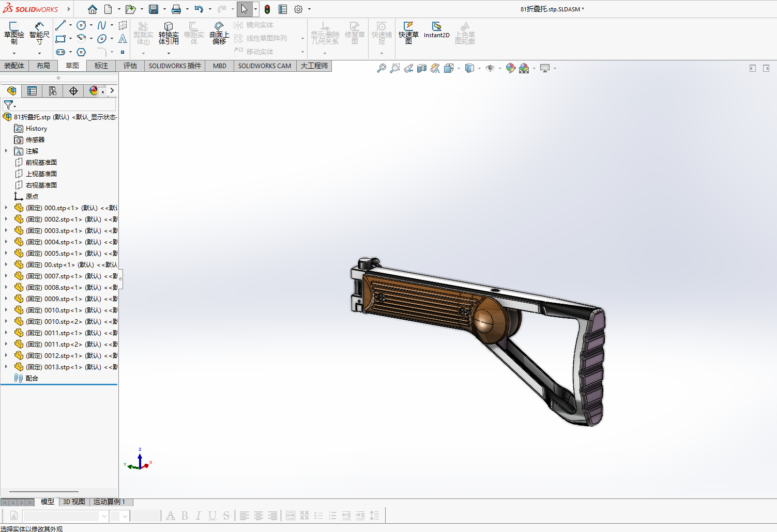Select the Polygon sketch tool
This screenshot has height=532, width=777.
tap(81, 52)
